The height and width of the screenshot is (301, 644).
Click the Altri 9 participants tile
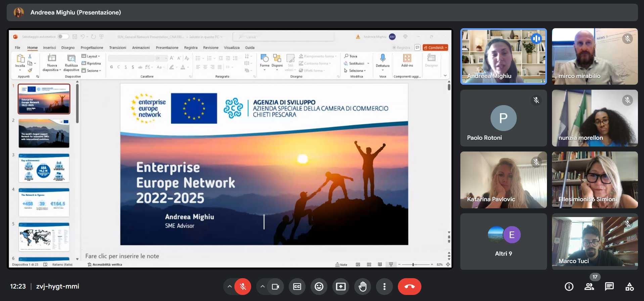503,242
